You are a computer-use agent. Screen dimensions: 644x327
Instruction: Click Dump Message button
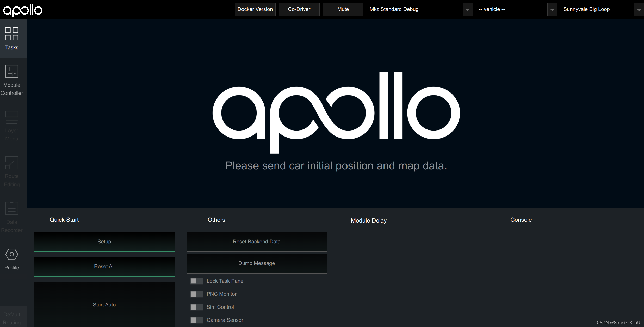[x=256, y=263]
